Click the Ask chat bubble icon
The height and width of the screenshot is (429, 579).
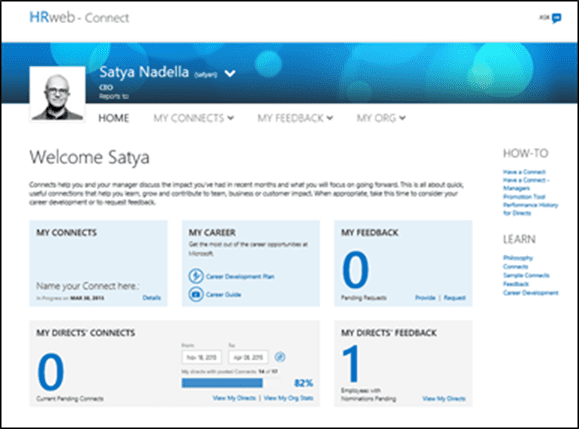click(x=556, y=18)
